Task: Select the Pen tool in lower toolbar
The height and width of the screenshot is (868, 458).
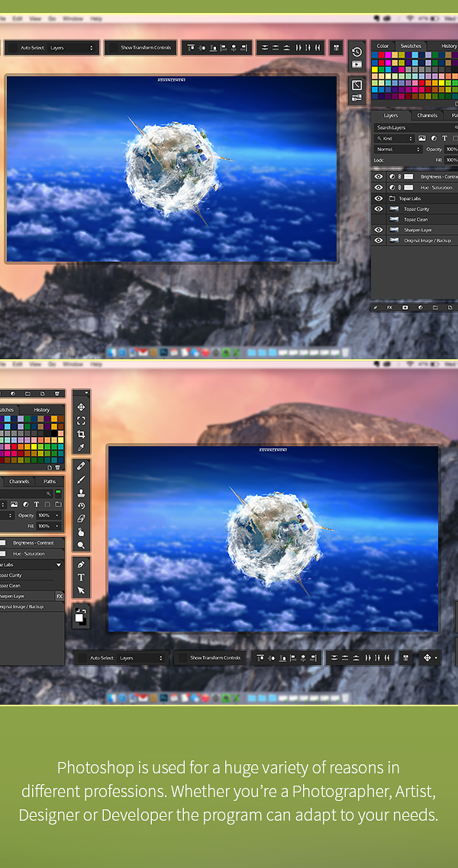Action: click(81, 564)
